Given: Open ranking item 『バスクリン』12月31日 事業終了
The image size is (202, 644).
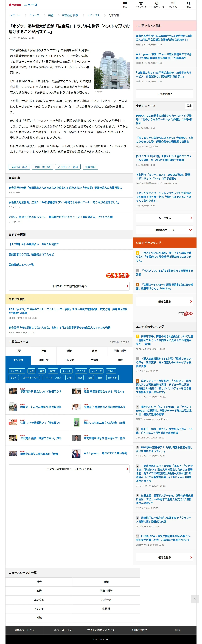Looking at the screenshot, I should pos(165,272).
